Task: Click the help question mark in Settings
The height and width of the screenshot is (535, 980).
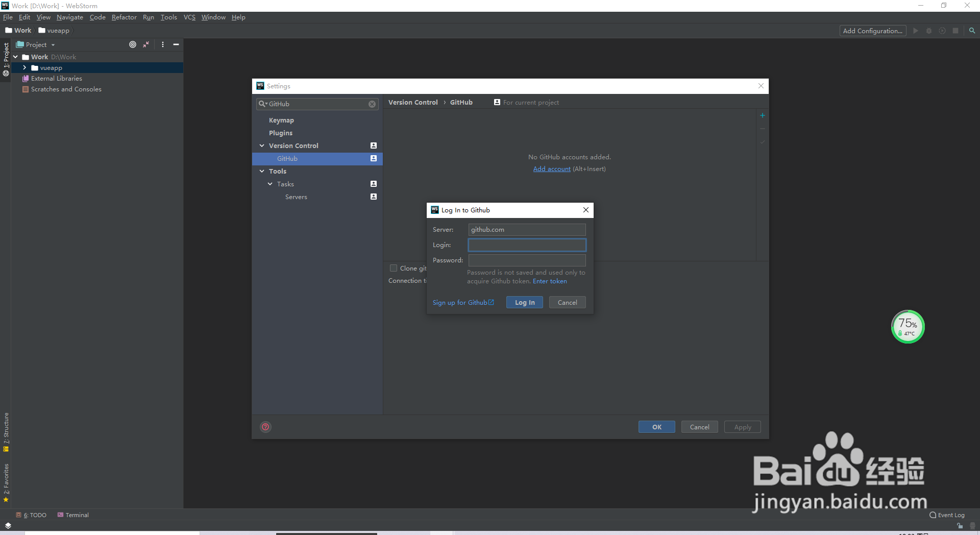Action: tap(265, 427)
